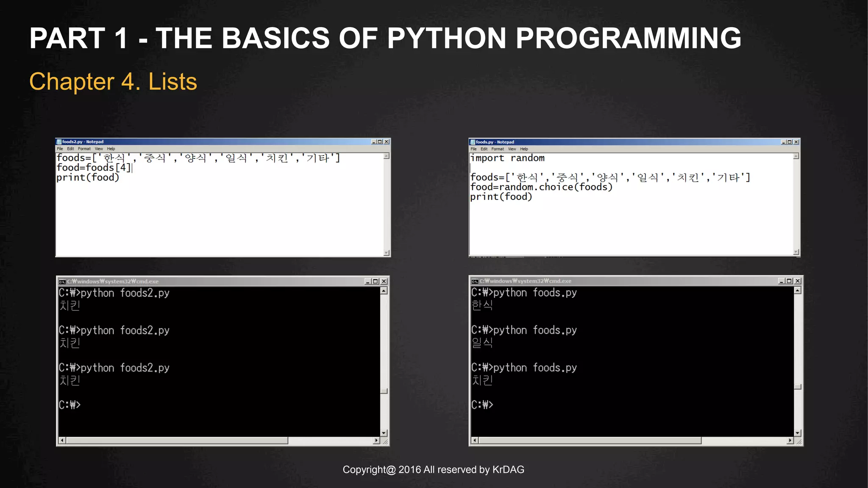
Task: Click down scroll arrow in foods.py console
Action: point(797,433)
